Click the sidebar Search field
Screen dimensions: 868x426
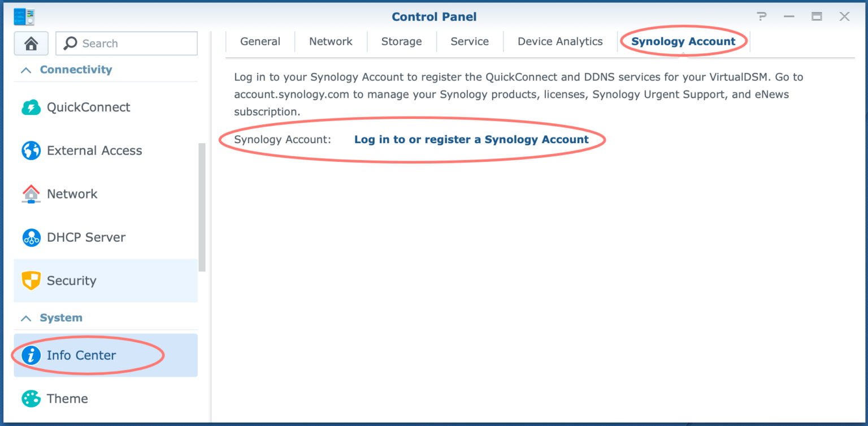[127, 44]
